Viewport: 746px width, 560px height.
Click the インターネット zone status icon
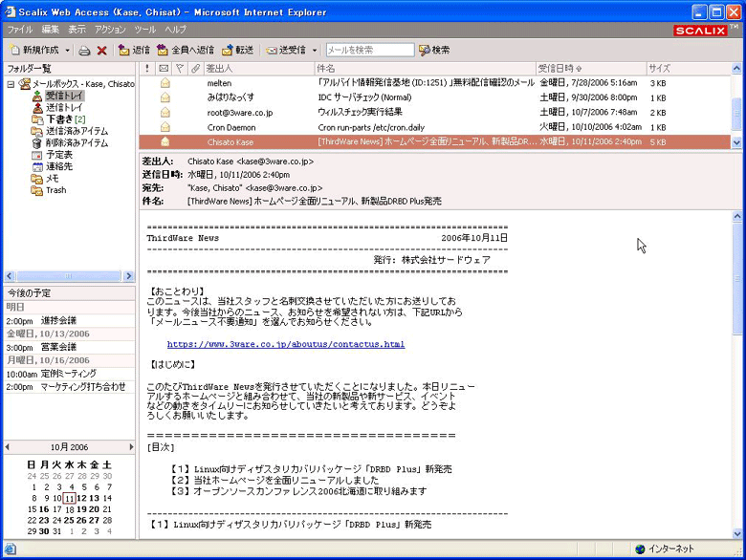640,549
